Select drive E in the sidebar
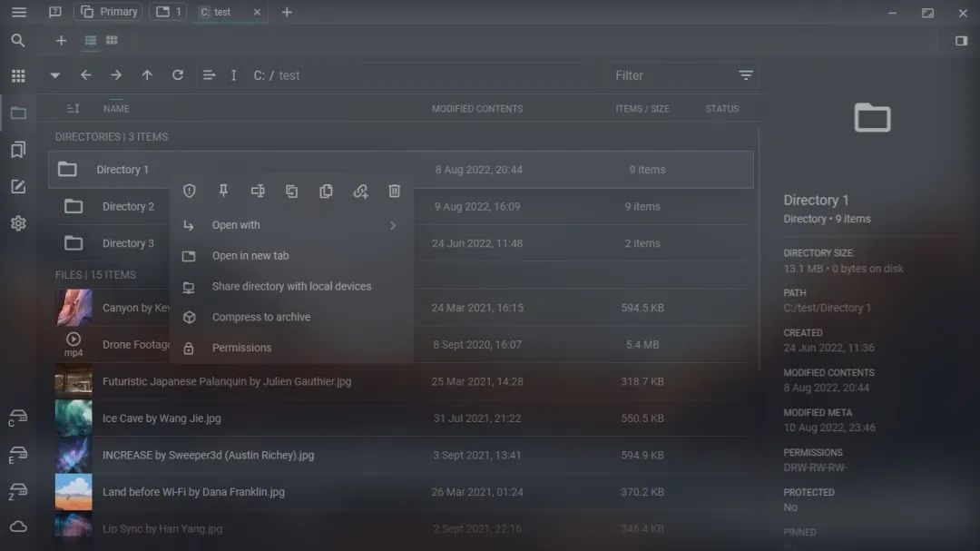Viewport: 980px width, 551px height. point(17,455)
